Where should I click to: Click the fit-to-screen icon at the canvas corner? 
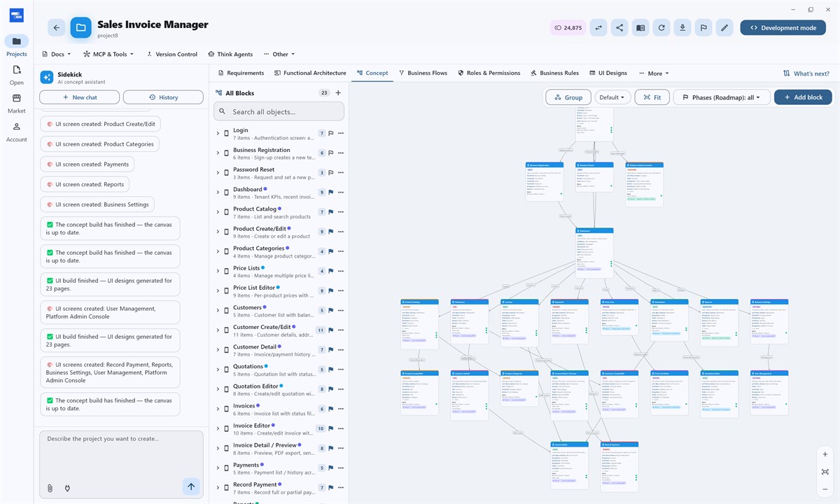825,472
